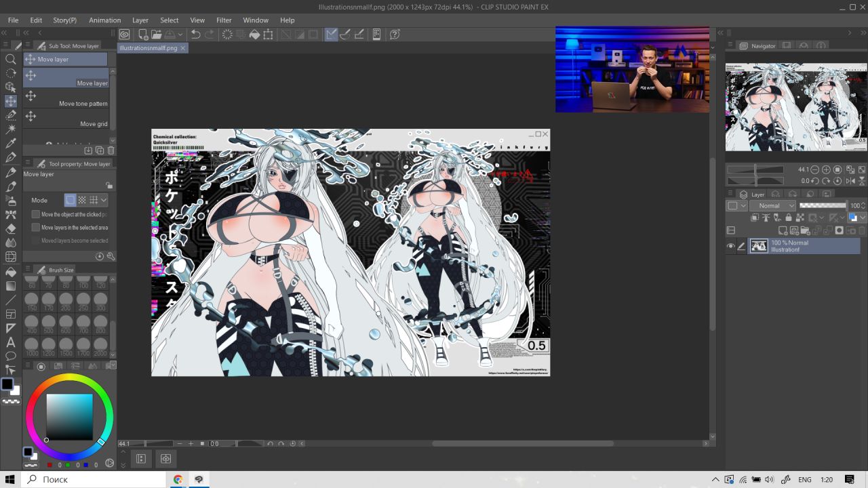Click the new layer folder icon
Viewport: 868px width, 488px height.
[806, 230]
